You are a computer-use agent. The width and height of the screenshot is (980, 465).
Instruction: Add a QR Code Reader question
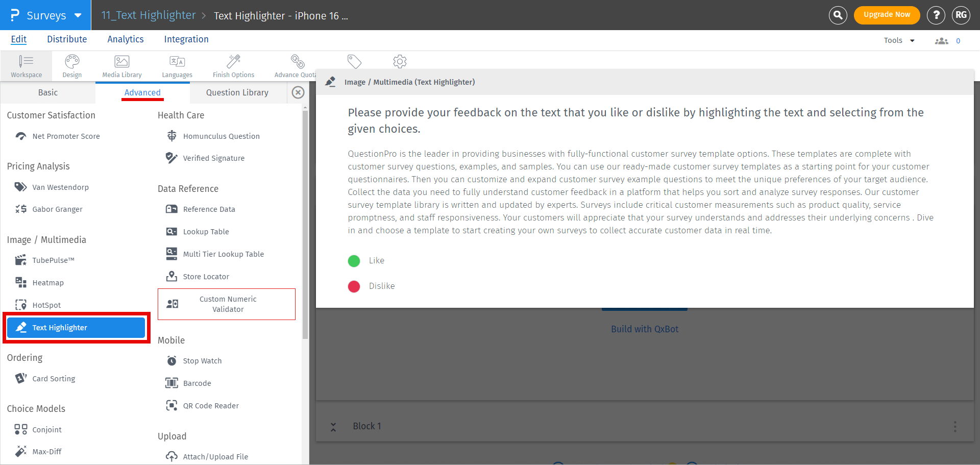point(202,406)
